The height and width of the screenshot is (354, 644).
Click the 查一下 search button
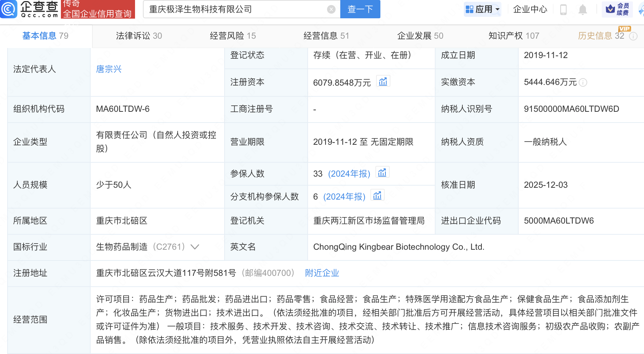360,9
